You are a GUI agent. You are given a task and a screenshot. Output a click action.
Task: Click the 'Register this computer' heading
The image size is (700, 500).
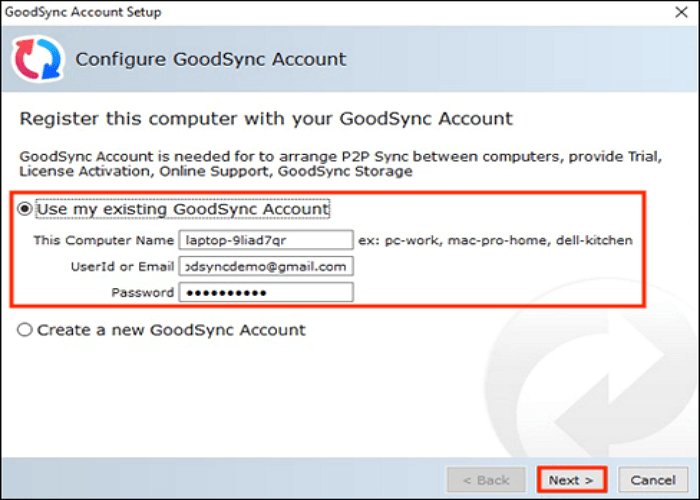266,119
